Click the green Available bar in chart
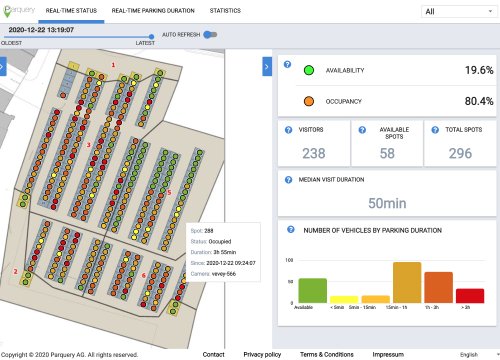This screenshot has width=500, height=360. click(313, 291)
